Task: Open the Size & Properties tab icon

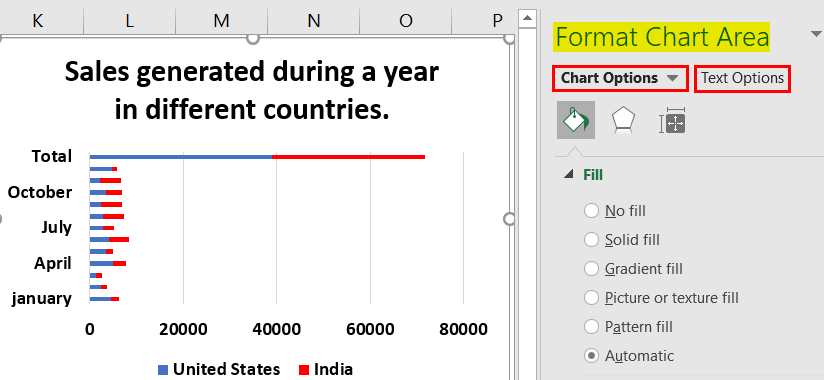Action: (672, 120)
